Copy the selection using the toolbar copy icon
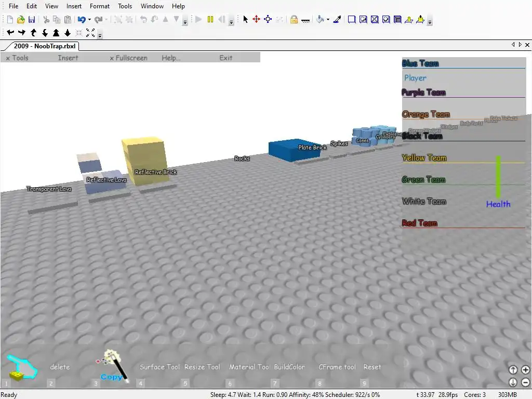 (x=57, y=19)
